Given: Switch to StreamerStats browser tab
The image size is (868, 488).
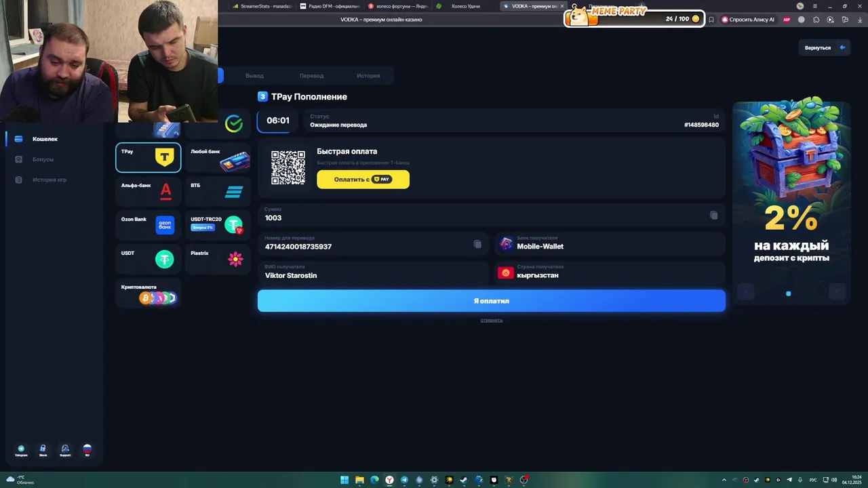Looking at the screenshot, I should (261, 6).
